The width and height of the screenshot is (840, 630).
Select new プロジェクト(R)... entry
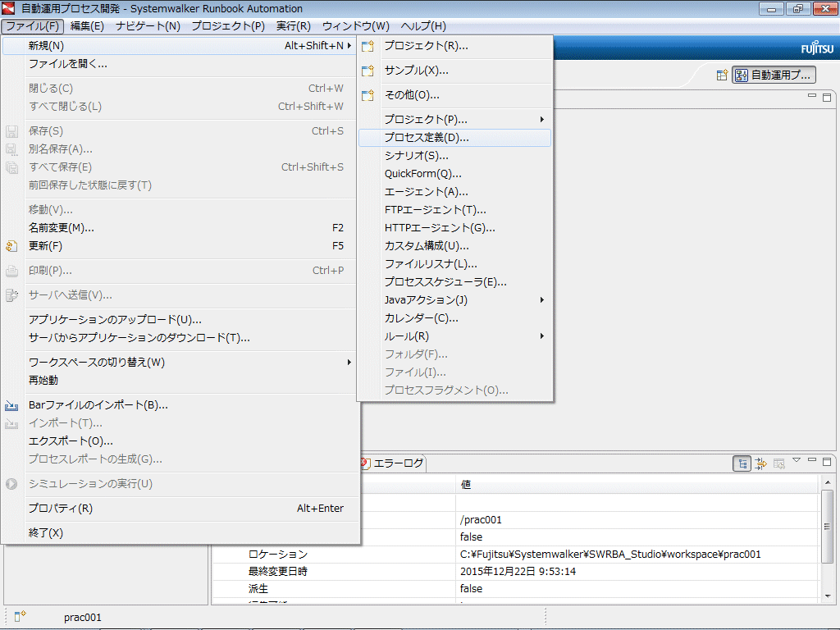(x=454, y=46)
